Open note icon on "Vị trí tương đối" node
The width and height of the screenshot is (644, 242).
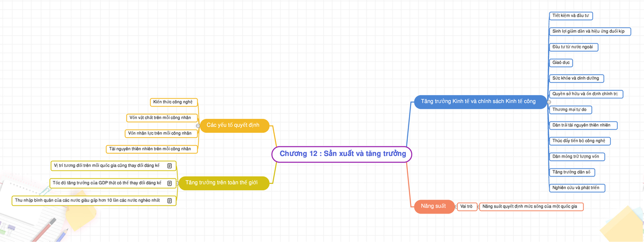pos(170,166)
